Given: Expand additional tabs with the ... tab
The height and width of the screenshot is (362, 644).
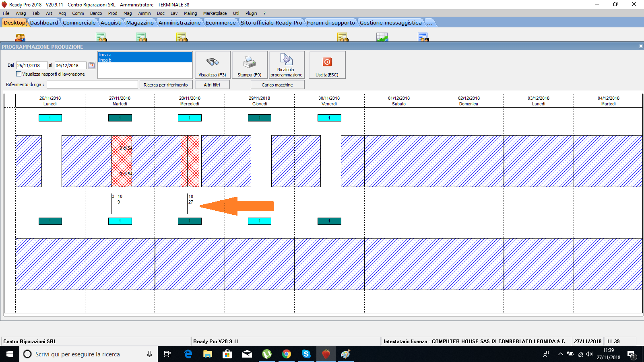Looking at the screenshot, I should point(429,23).
